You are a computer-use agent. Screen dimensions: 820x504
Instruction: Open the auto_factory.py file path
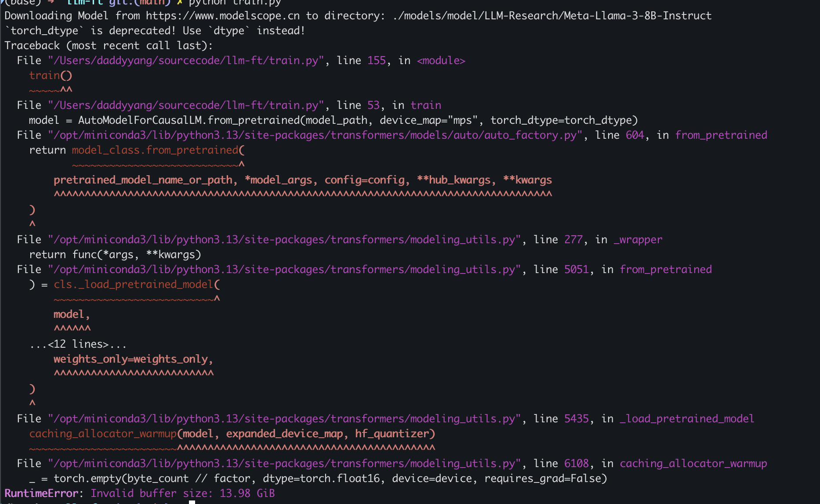315,135
